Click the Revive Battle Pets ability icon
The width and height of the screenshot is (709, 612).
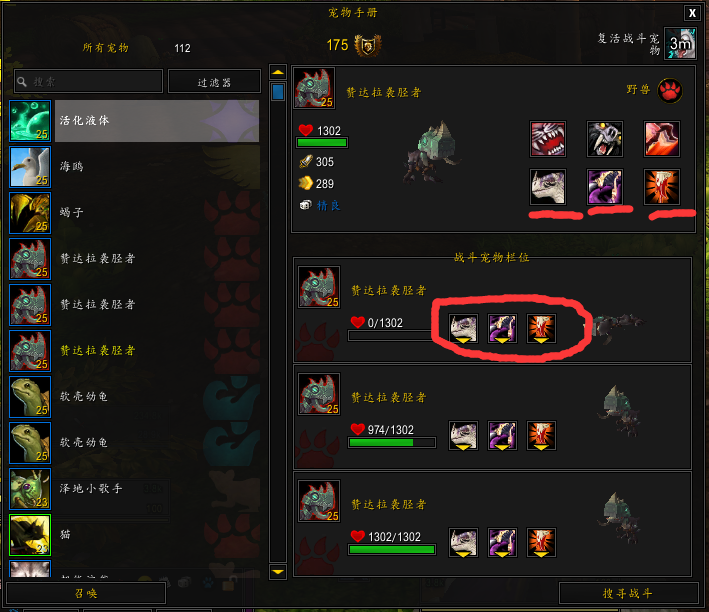click(x=680, y=43)
